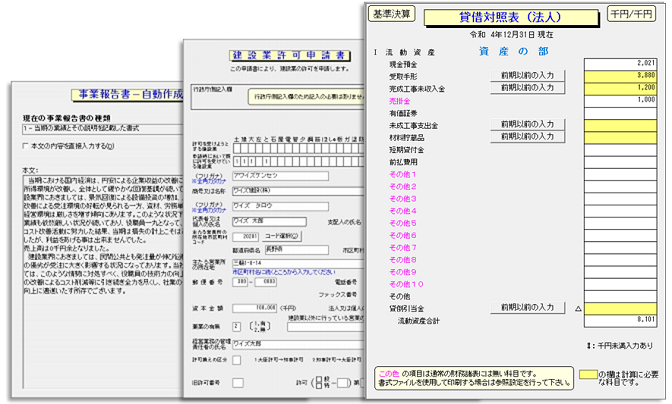
Task: Click the 基準決算 button on balance sheet
Action: 392,14
